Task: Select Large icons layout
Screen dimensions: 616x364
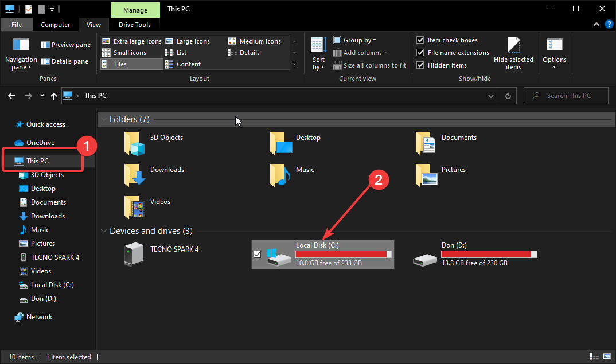Action: [188, 41]
